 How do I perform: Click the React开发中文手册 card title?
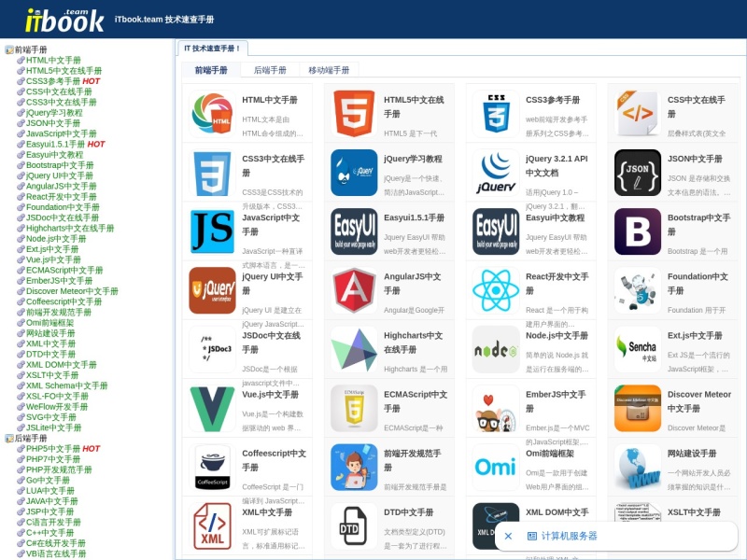point(557,284)
